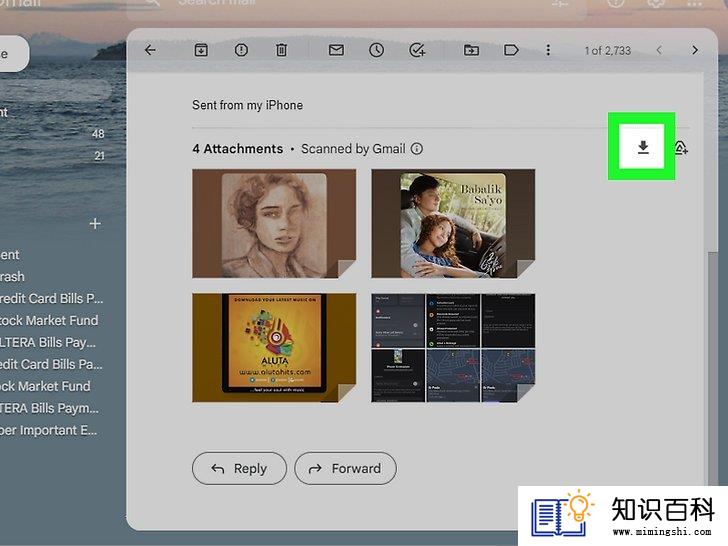Viewport: 728px width, 546px height.
Task: Reply to this email
Action: (239, 468)
